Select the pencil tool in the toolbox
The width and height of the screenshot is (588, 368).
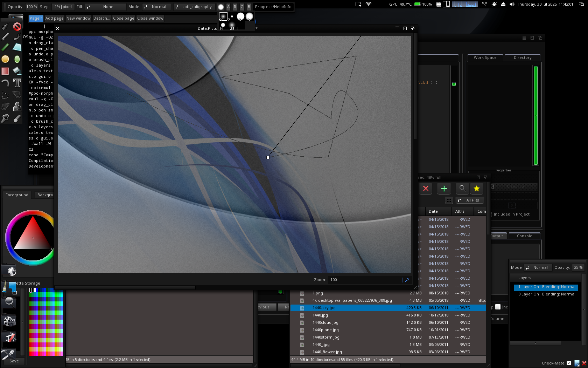click(5, 36)
